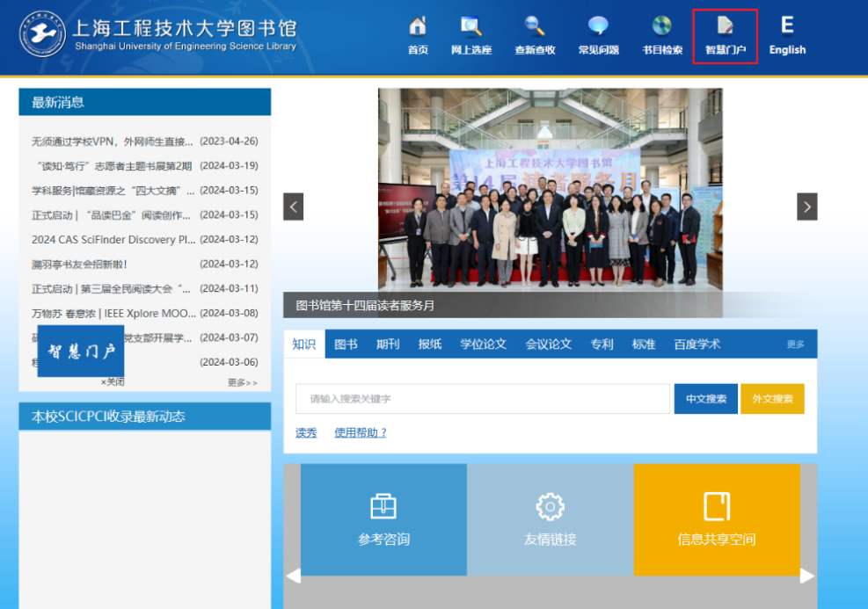
Task: Click the 友情链接 gear tile
Action: pyautogui.click(x=550, y=519)
